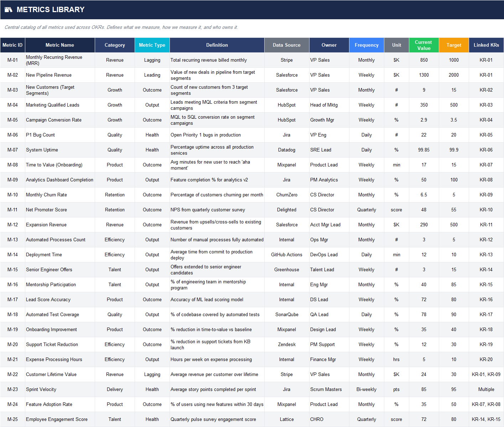Image resolution: width=504 pixels, height=427 pixels.
Task: Click the Marketing Qualified Leads cell
Action: coord(60,105)
